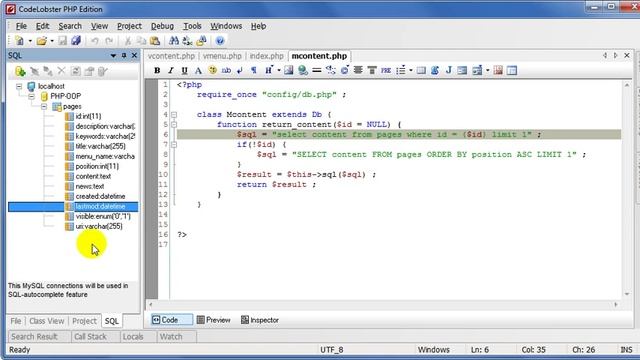Click the refresh icon in SQL panel
Image resolution: width=640 pixels, height=360 pixels.
pos(76,71)
